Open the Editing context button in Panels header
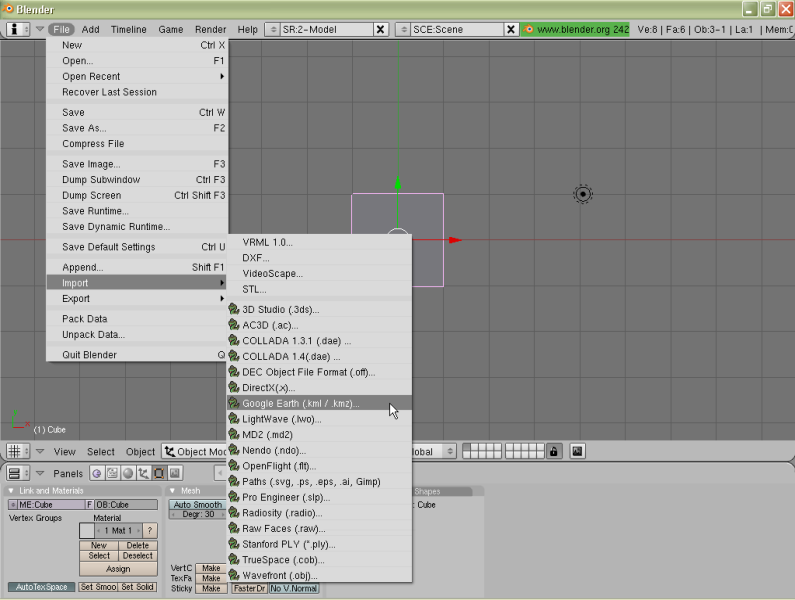 (x=159, y=473)
